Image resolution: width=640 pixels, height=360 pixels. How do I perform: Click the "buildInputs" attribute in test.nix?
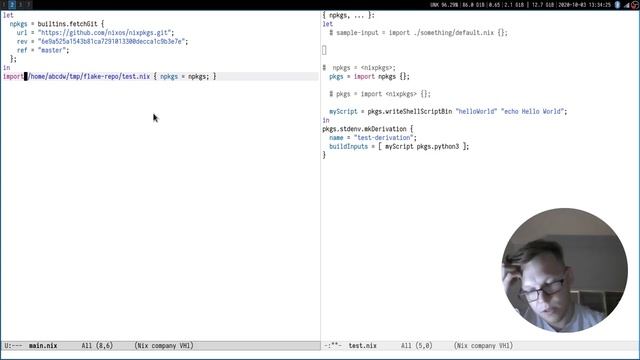tap(349, 147)
